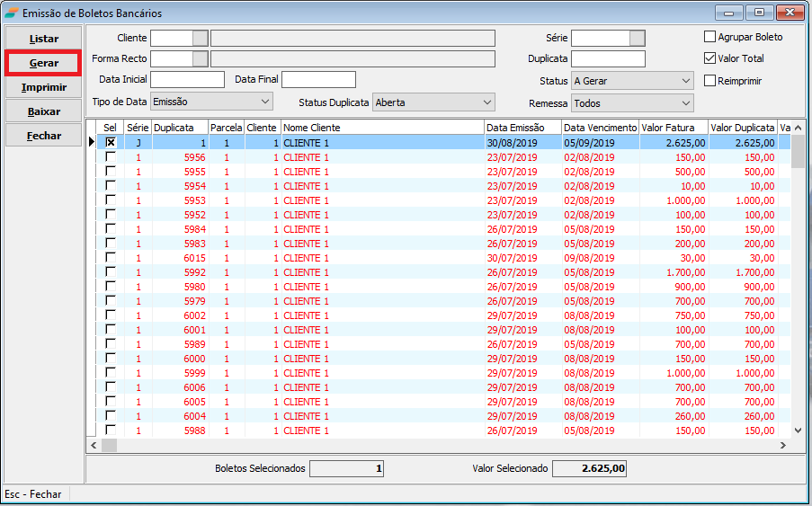Image resolution: width=812 pixels, height=506 pixels.
Task: Open the Remessa dropdown
Action: pos(685,103)
